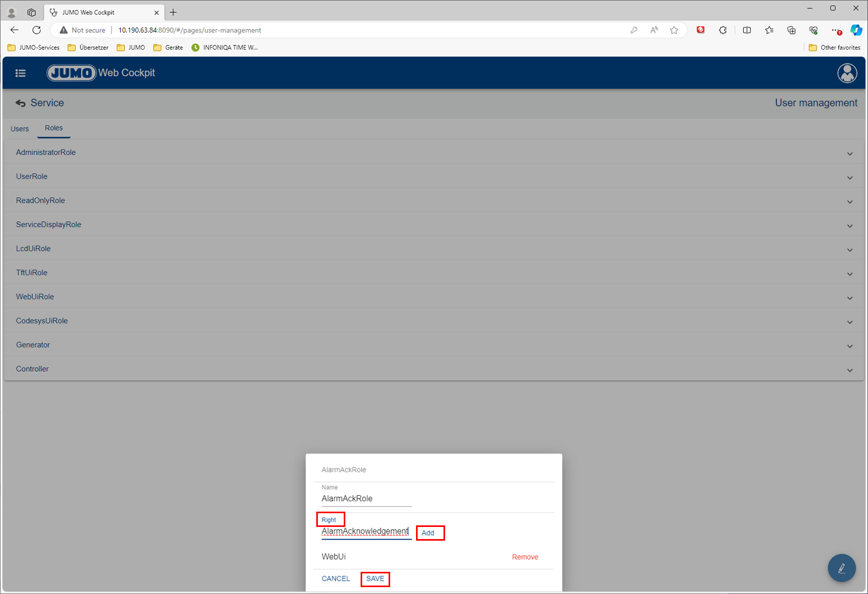Screen dimensions: 868x594
Task: Select the Roles tab
Action: [54, 128]
